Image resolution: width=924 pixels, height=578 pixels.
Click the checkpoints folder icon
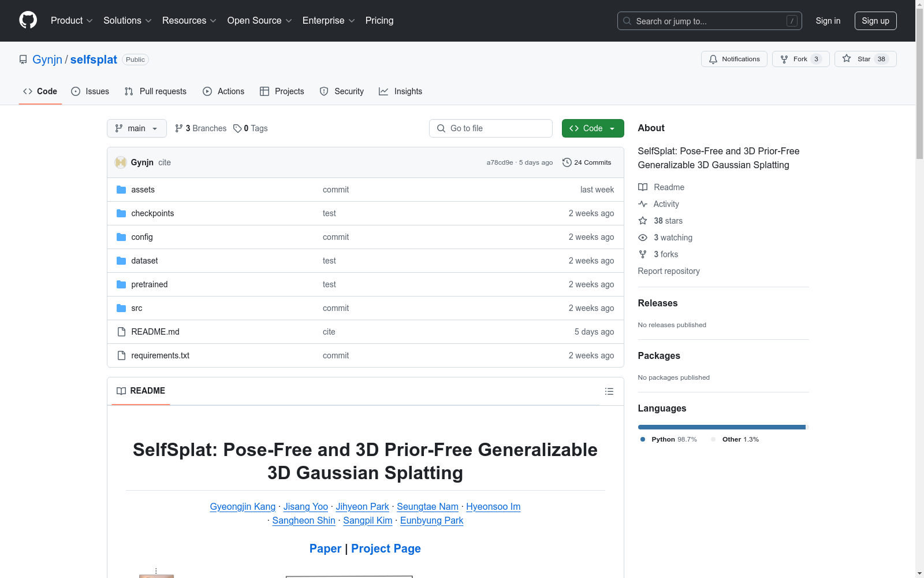click(x=121, y=213)
